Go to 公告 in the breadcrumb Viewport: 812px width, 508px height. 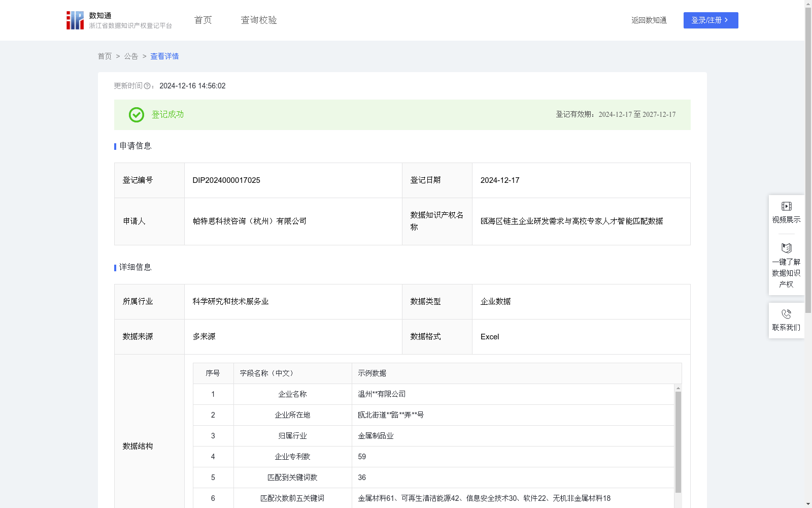[131, 56]
